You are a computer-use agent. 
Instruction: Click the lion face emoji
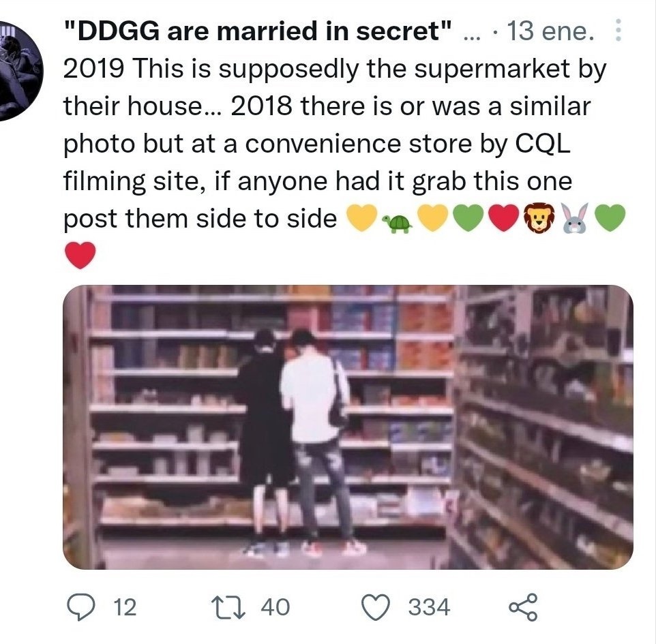[x=539, y=217]
